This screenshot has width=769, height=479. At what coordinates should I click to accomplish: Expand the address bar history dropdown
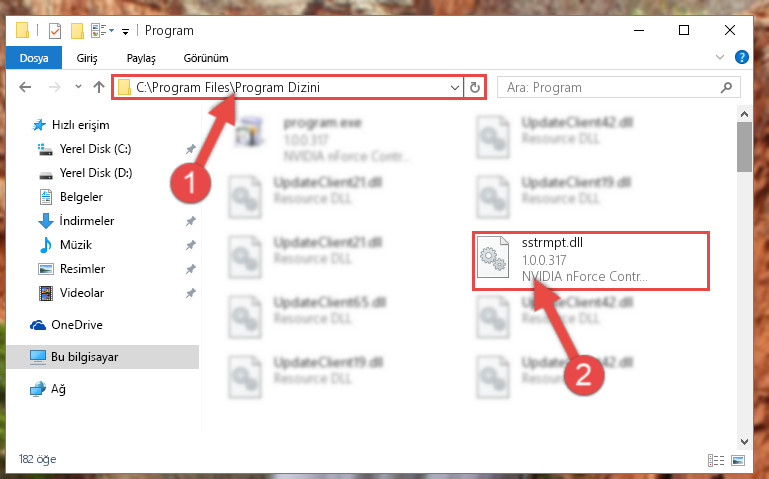(455, 88)
